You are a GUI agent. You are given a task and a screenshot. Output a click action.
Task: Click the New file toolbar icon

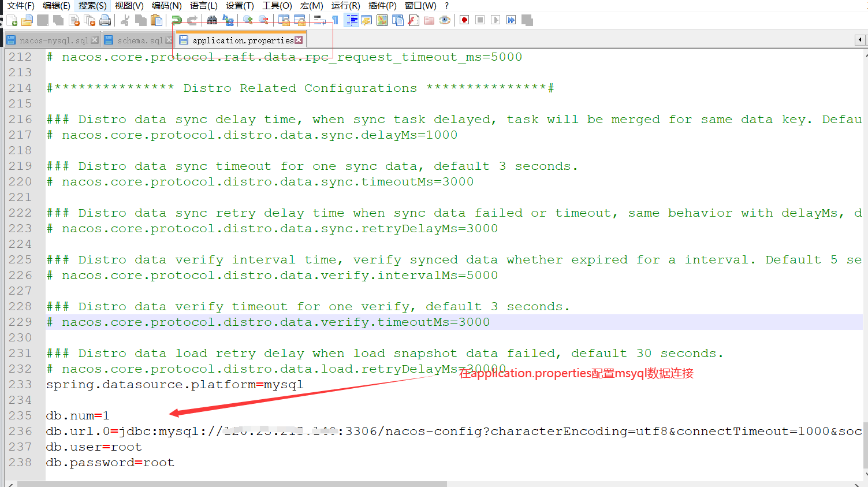12,21
